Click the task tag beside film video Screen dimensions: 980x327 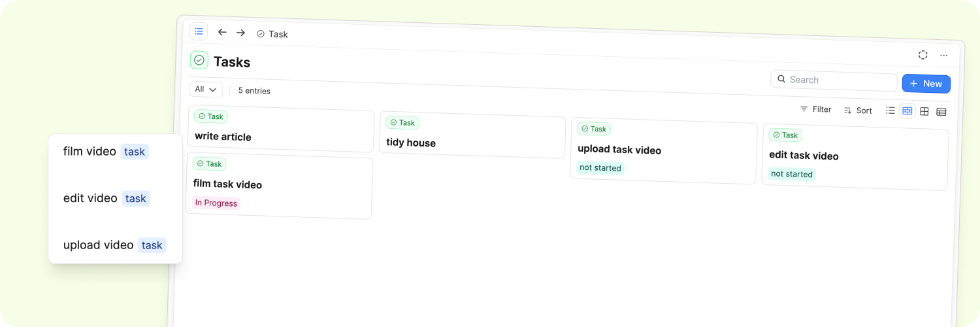pos(135,152)
